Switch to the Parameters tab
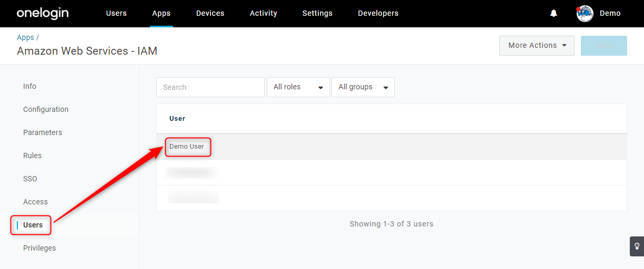This screenshot has height=269, width=644. click(x=43, y=132)
